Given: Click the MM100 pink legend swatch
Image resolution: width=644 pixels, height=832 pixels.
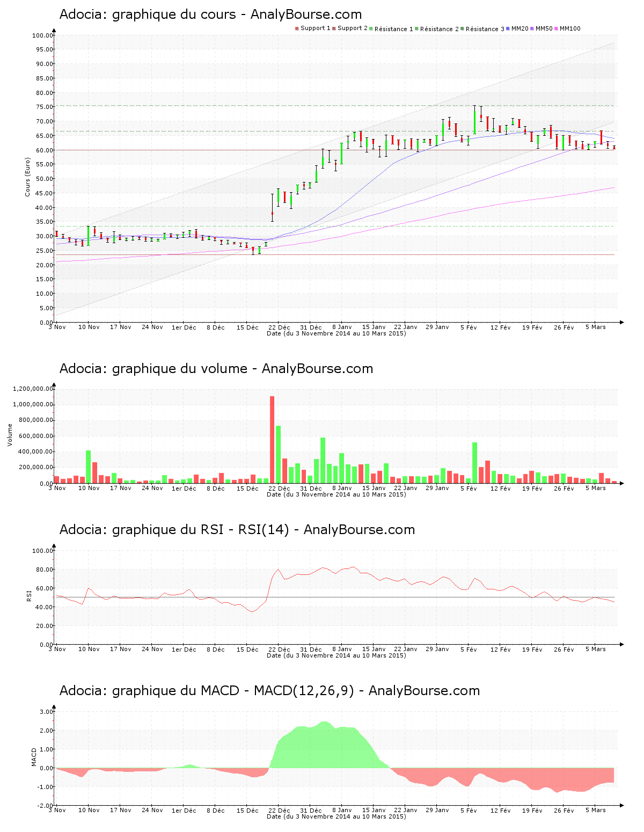Looking at the screenshot, I should coord(557,28).
